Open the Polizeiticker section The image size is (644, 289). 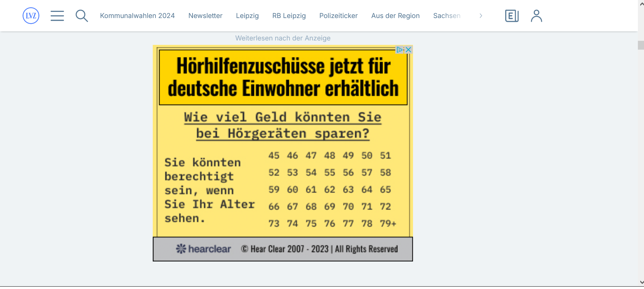(x=338, y=16)
